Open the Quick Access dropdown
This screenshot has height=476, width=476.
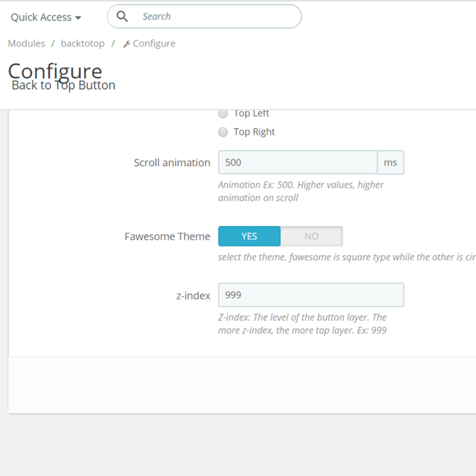tap(46, 17)
